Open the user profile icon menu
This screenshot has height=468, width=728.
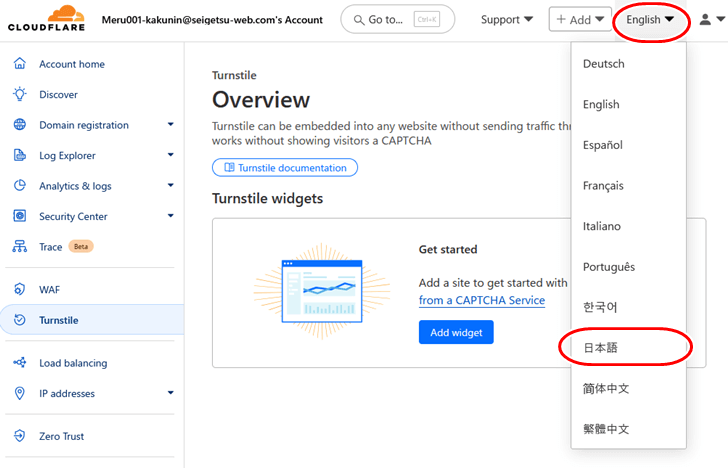[712, 20]
